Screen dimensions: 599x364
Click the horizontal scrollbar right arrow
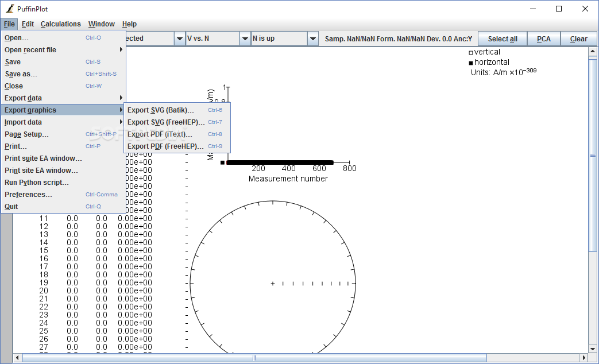[583, 358]
